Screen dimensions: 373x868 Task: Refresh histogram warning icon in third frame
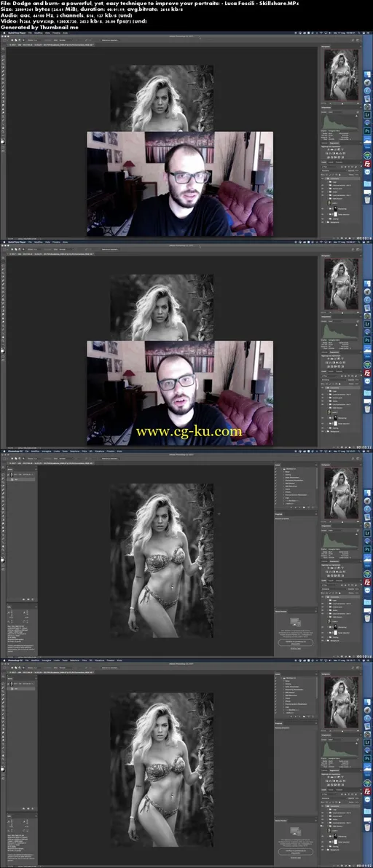pyautogui.click(x=356, y=534)
